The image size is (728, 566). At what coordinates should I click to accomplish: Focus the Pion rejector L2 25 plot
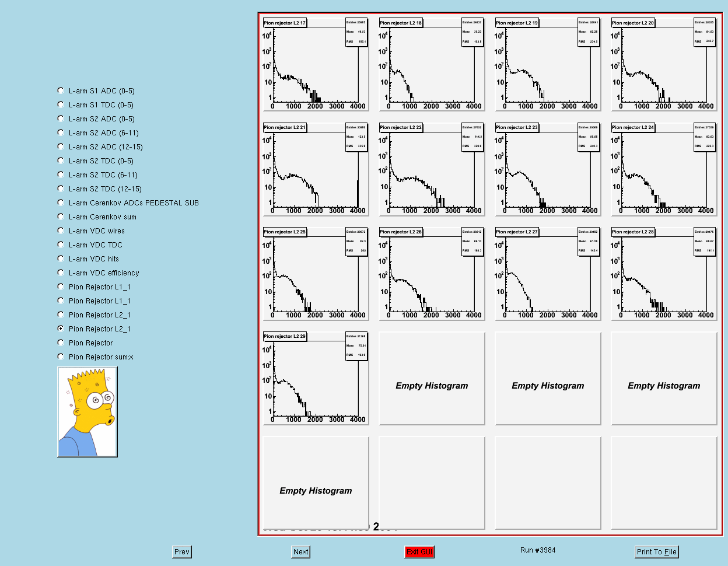(316, 273)
